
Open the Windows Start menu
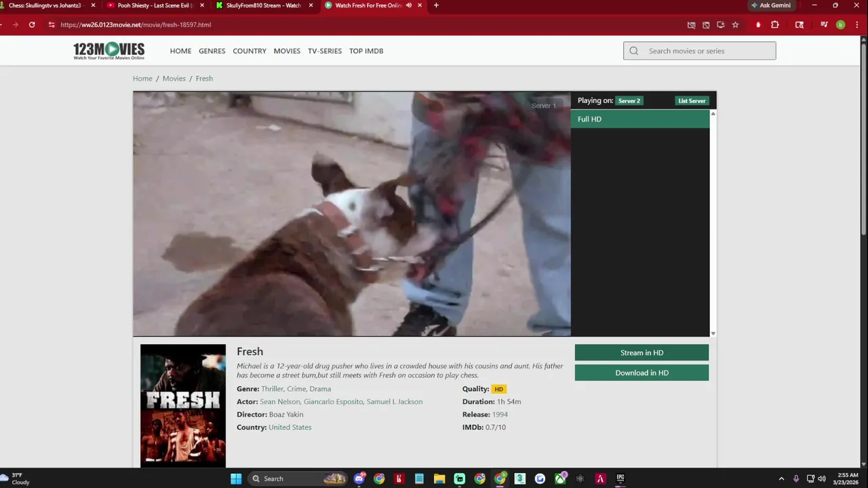[236, 479]
